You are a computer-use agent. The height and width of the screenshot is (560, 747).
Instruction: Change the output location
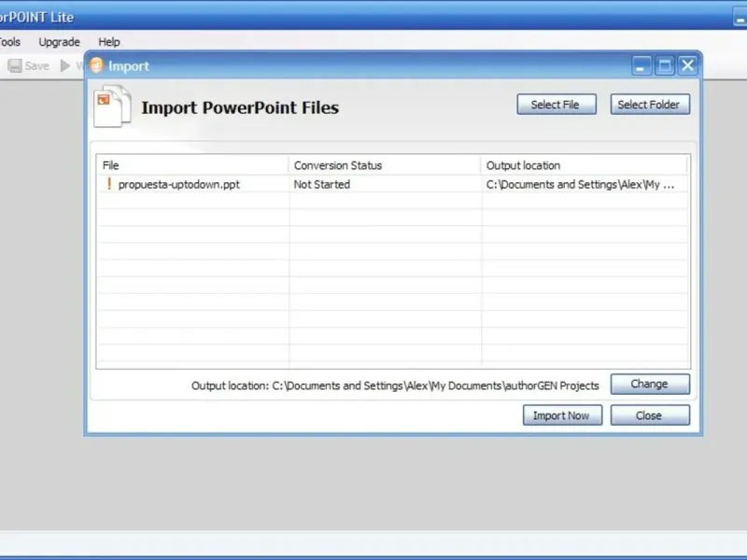coord(650,384)
